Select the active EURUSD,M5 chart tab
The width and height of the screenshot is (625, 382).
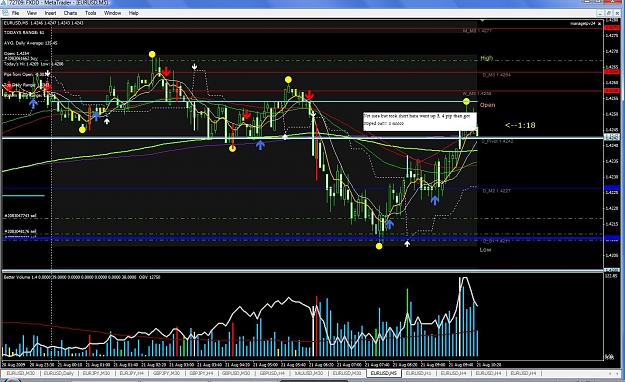(x=383, y=374)
